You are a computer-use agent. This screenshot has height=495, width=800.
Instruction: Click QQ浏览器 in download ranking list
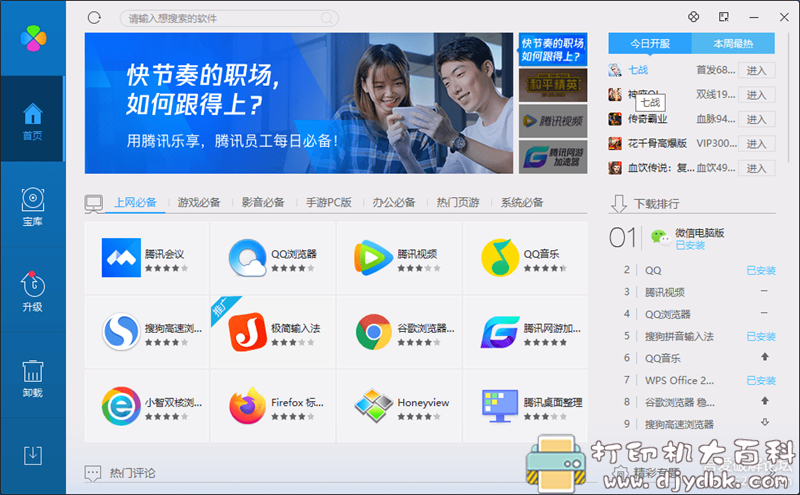click(667, 314)
